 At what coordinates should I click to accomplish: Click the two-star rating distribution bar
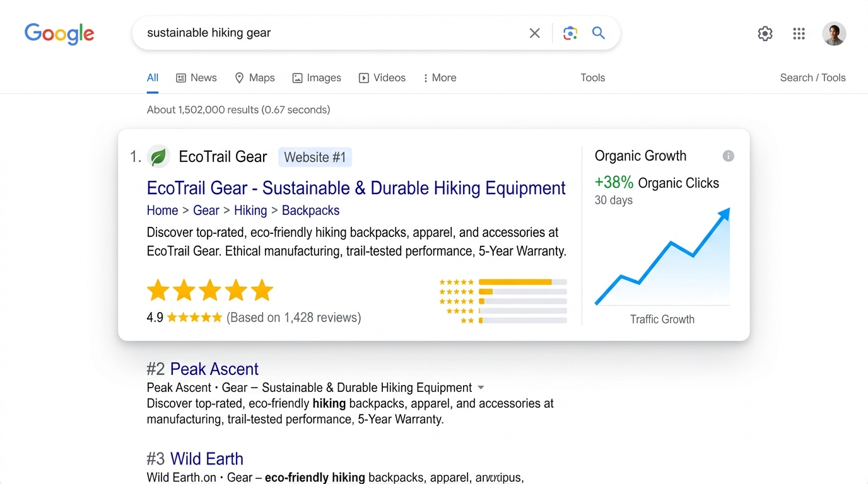522,321
